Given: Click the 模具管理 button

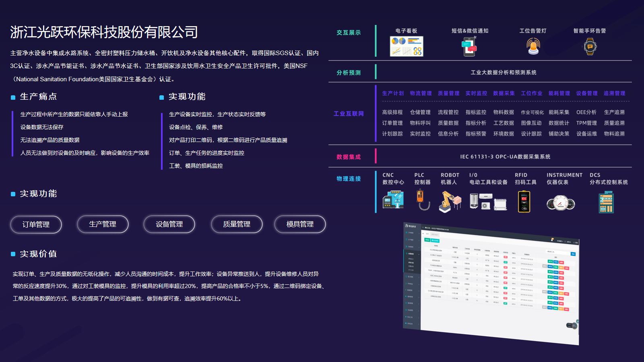Looking at the screenshot, I should [x=300, y=224].
